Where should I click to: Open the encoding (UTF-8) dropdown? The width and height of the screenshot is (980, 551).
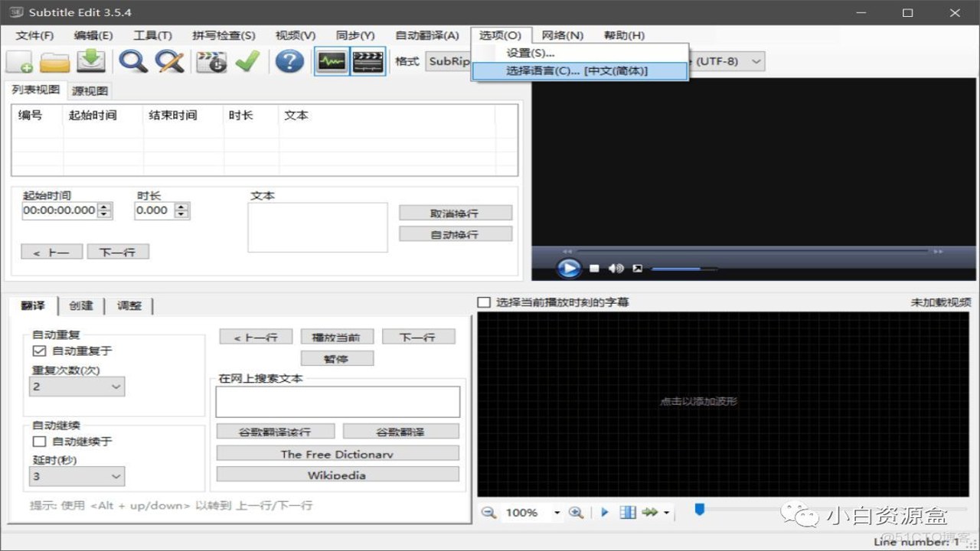click(727, 61)
